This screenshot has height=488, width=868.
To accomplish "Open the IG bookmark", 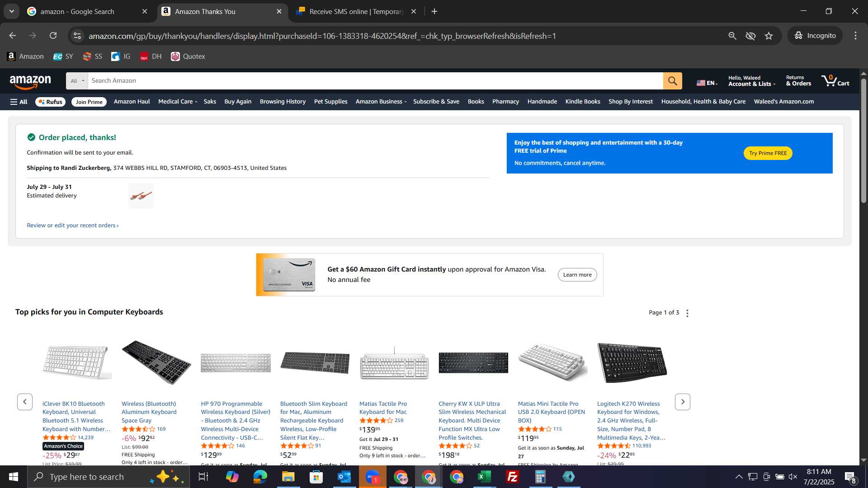I will tap(121, 56).
